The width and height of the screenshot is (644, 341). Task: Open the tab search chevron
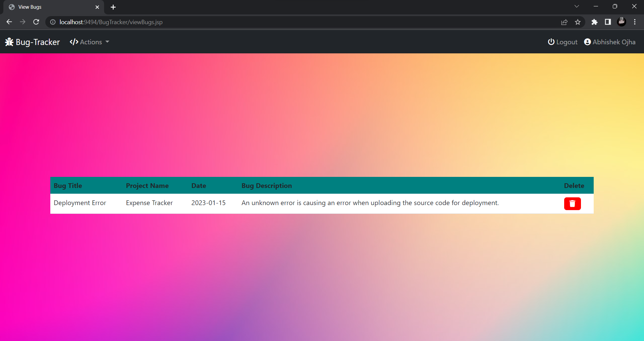(577, 6)
